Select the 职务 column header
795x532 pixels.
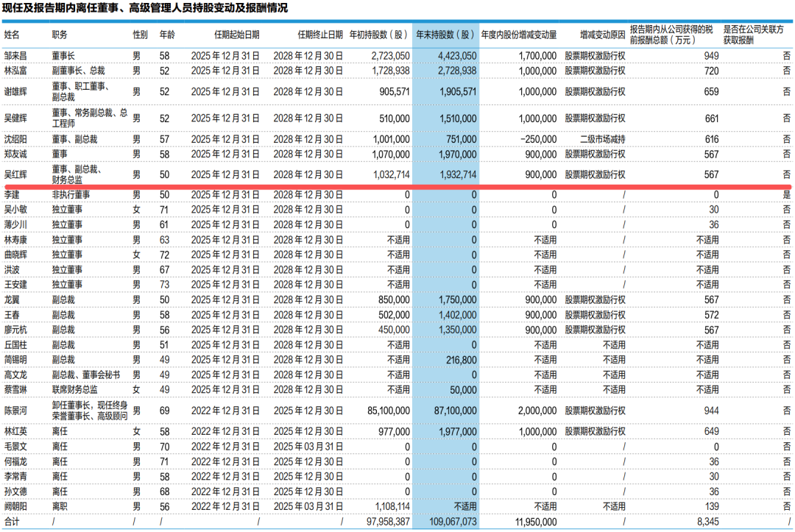[x=60, y=35]
